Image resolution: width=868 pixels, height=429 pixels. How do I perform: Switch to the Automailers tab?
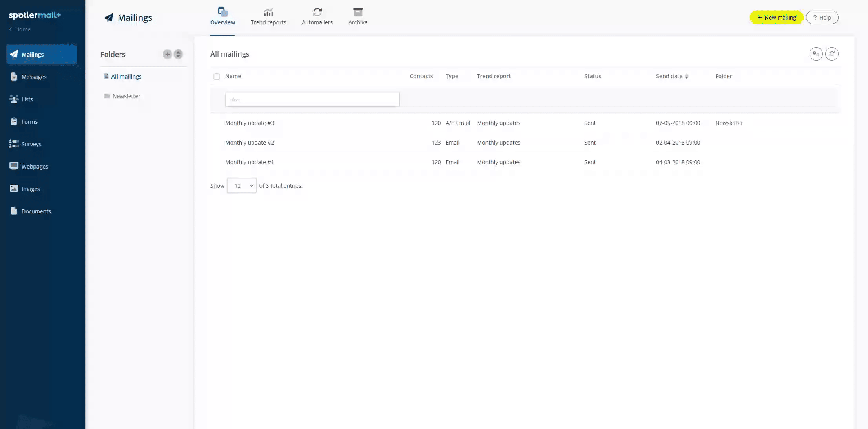317,17
